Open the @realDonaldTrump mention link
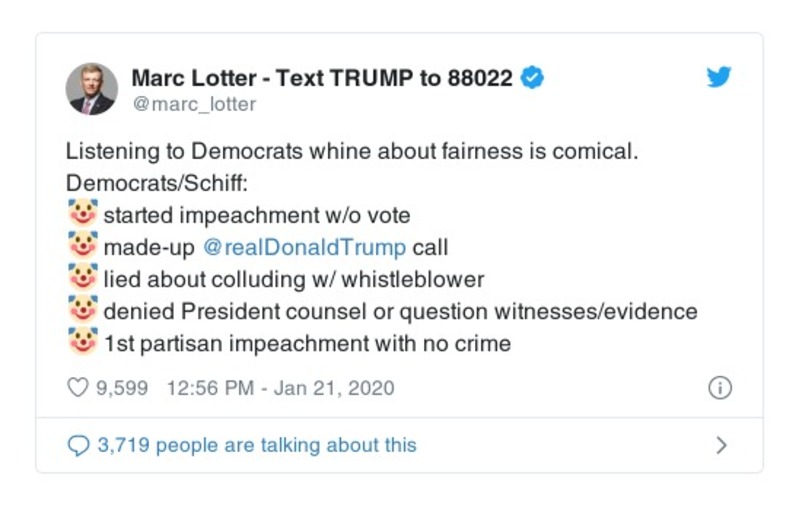 [306, 247]
